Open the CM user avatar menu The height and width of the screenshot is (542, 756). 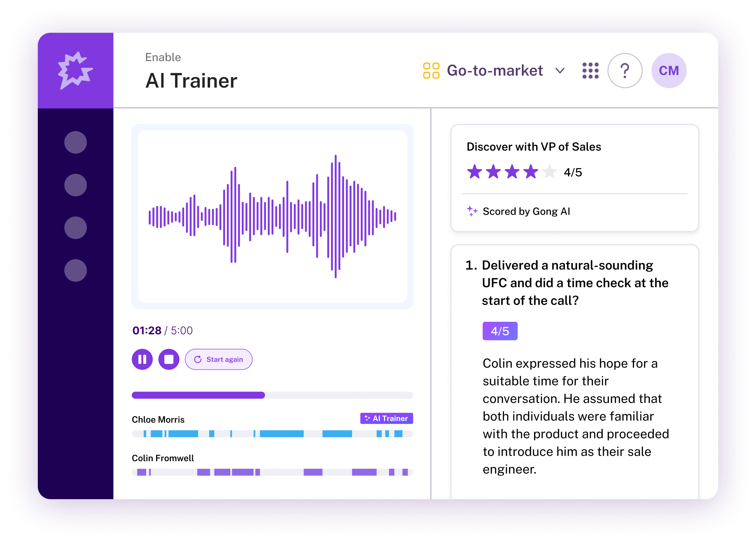point(668,71)
